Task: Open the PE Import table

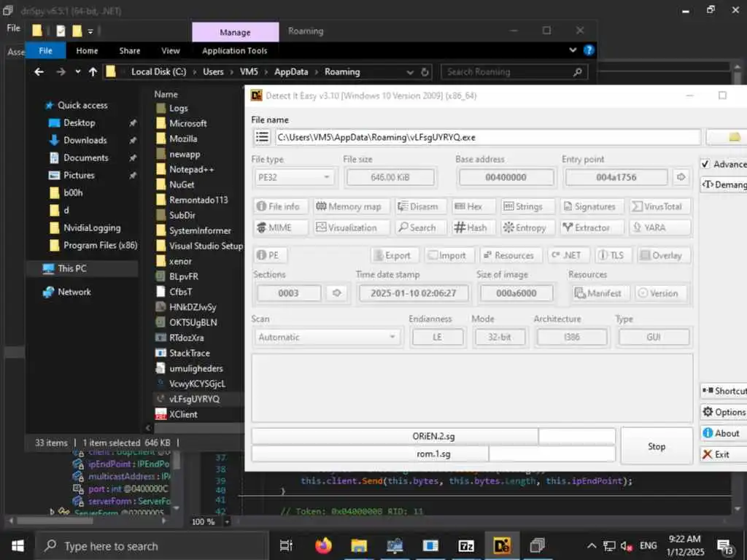Action: click(449, 255)
